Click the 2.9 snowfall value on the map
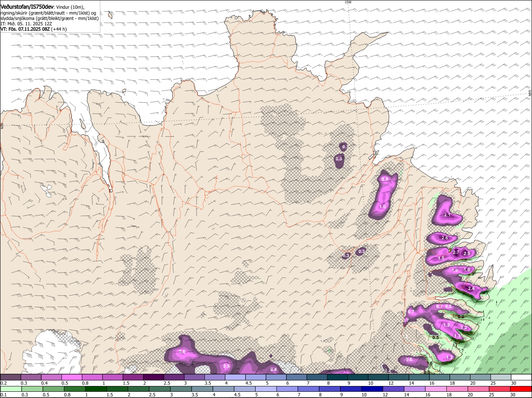Screen dimensions: 532x398 coord(466,253)
